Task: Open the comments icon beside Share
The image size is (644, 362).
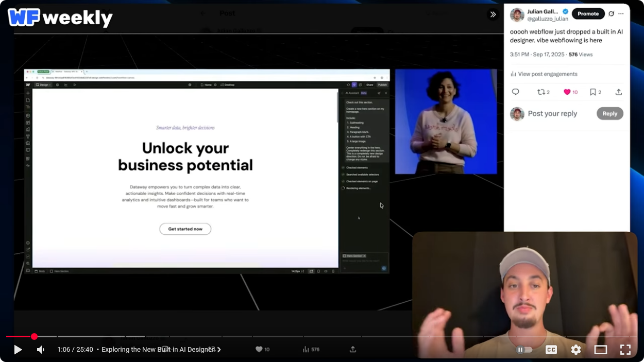Action: tap(360, 85)
